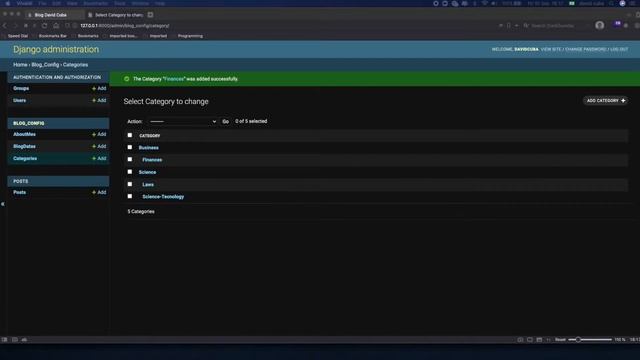Click the green plus beside AboutMes Add
640x360 pixels.
[x=94, y=134]
